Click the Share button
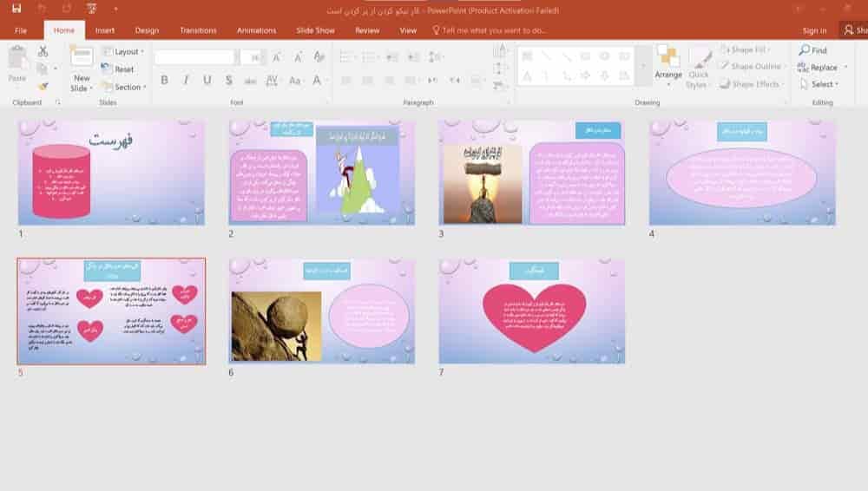868x491 pixels. point(854,30)
